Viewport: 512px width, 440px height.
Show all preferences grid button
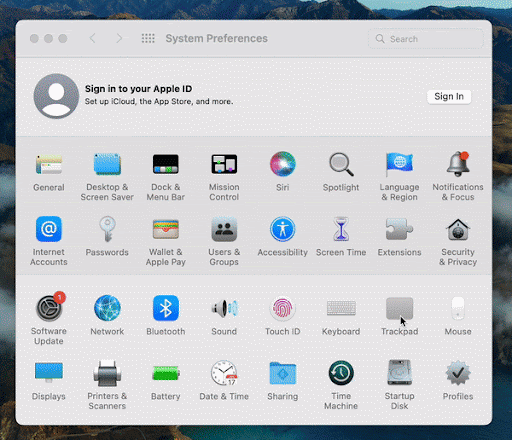(x=148, y=38)
